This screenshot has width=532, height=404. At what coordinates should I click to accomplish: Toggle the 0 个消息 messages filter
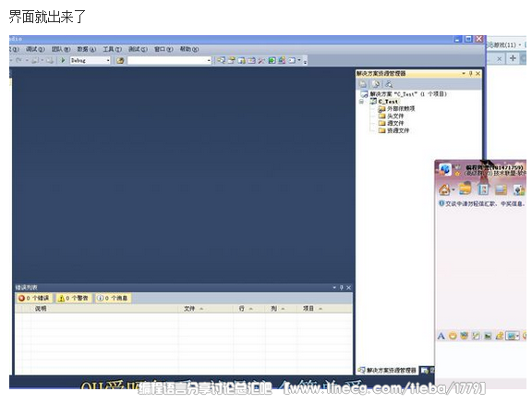(x=113, y=298)
